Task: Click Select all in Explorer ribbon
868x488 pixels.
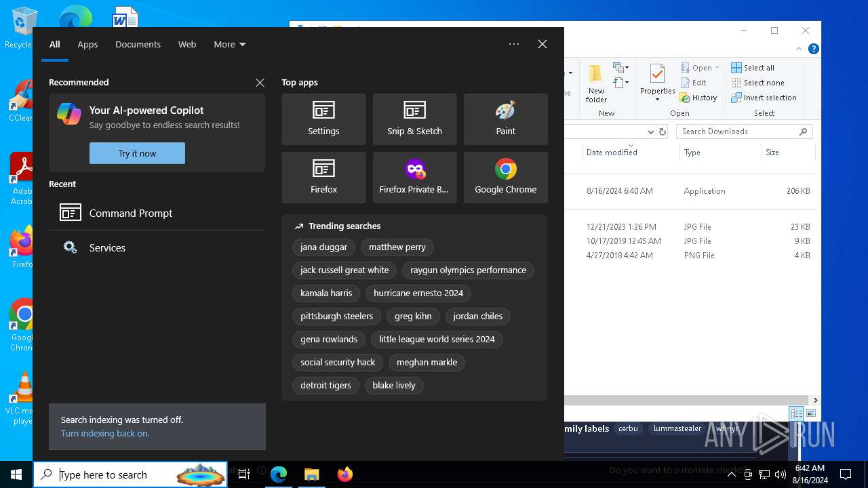Action: [x=753, y=68]
